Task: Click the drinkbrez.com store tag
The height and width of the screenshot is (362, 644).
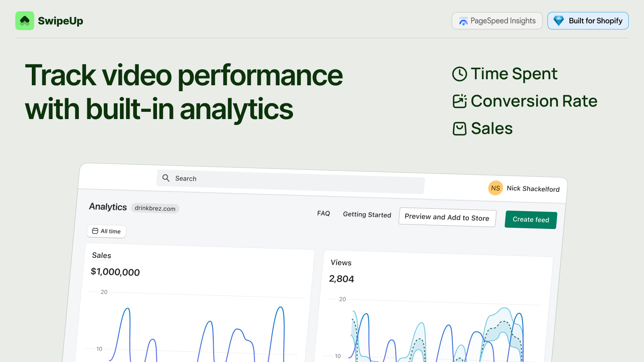Action: click(155, 208)
